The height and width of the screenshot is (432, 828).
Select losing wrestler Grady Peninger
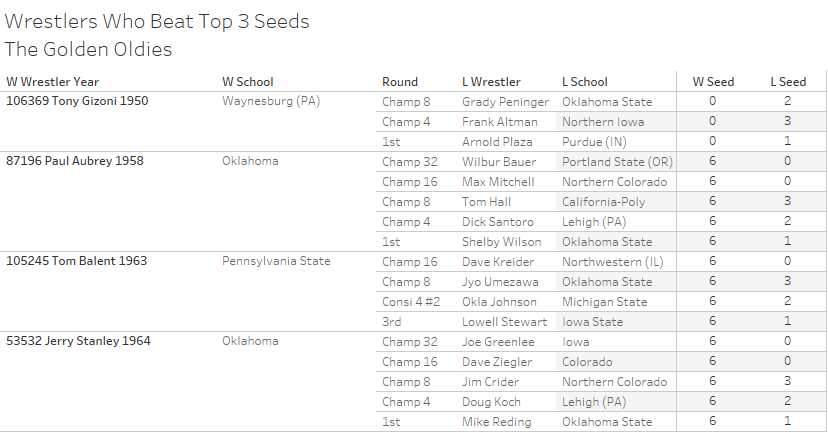505,102
